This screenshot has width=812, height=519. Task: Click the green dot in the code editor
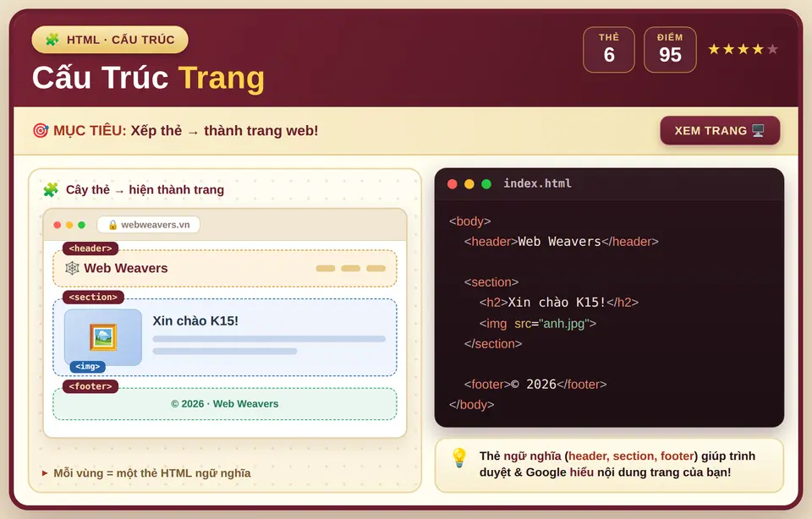[486, 184]
